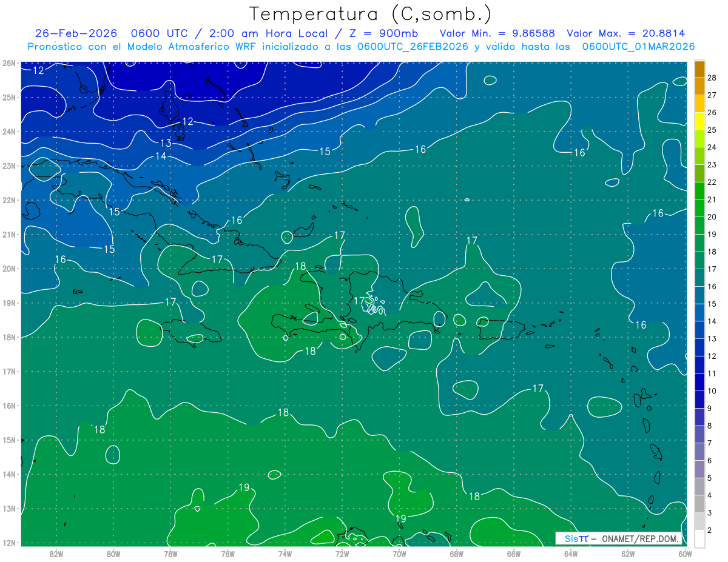Click the '68W' longitude label

457,553
